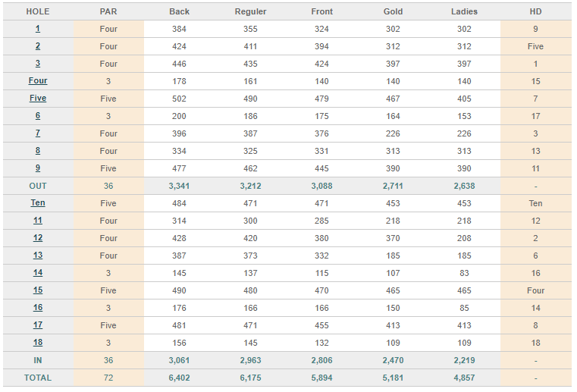
Task: Open hole Five link
Action: (x=38, y=99)
